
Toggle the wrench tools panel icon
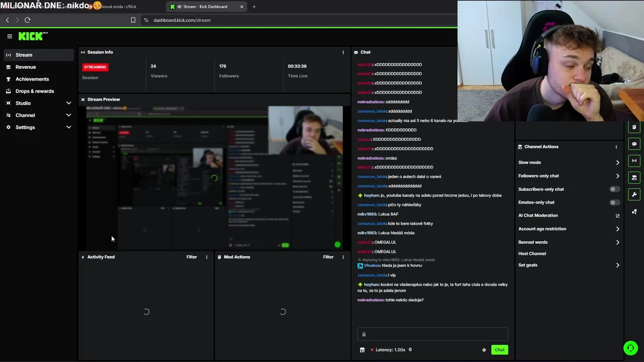pyautogui.click(x=634, y=195)
